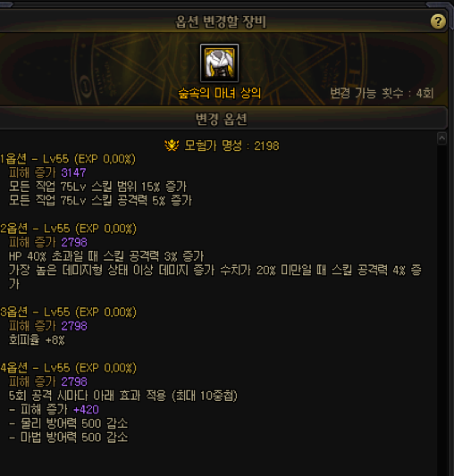
Task: Select the 2옵션 Lv55 header
Action: 69,229
